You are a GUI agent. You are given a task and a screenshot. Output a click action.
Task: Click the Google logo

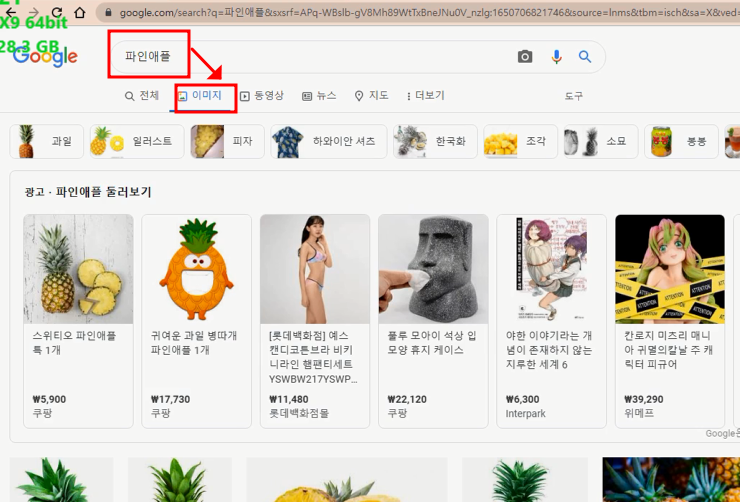pyautogui.click(x=45, y=57)
